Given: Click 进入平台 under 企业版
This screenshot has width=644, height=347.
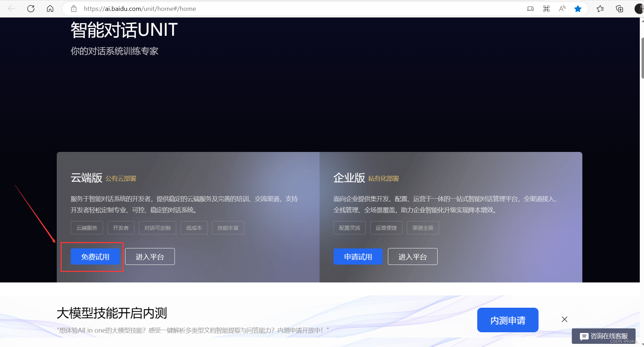Looking at the screenshot, I should pos(413,256).
